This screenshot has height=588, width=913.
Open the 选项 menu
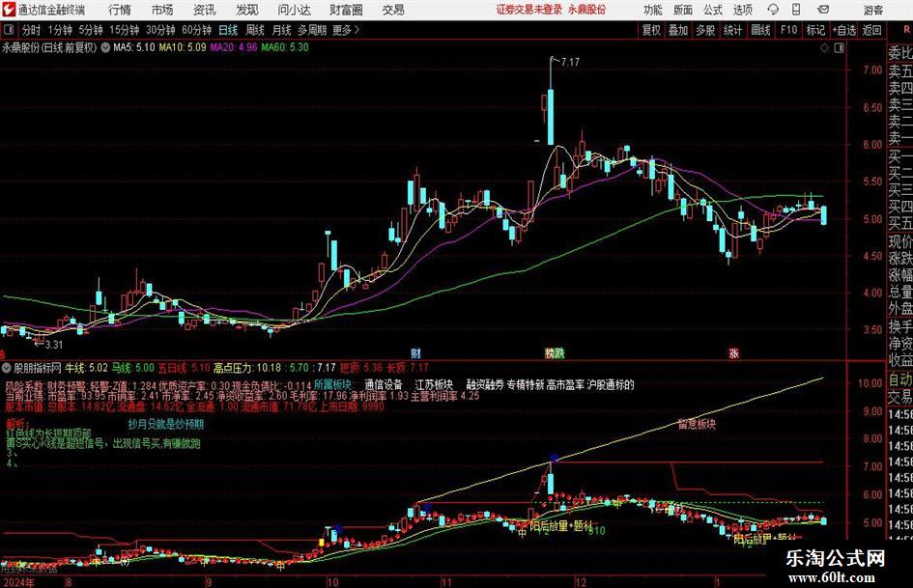pos(742,10)
